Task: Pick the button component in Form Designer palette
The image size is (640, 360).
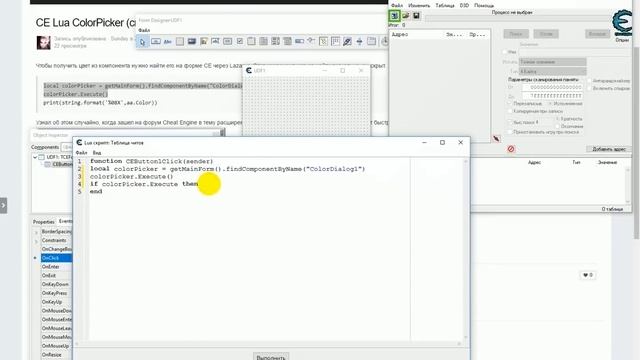Action: [x=156, y=41]
